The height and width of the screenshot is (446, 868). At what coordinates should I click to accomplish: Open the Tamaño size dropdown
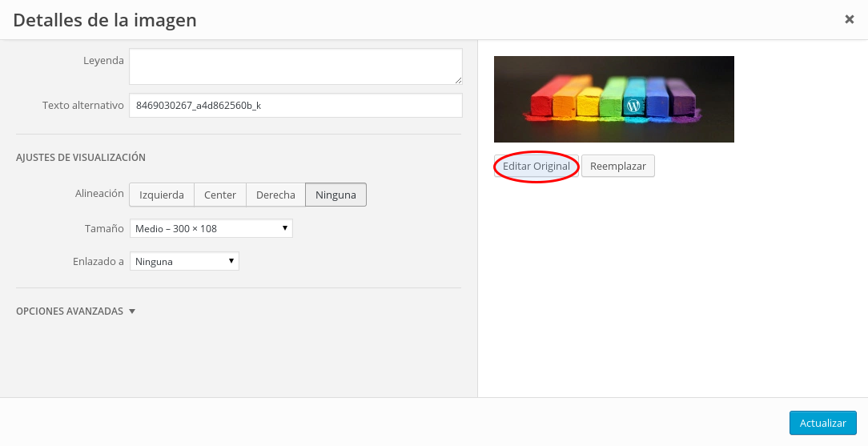211,229
